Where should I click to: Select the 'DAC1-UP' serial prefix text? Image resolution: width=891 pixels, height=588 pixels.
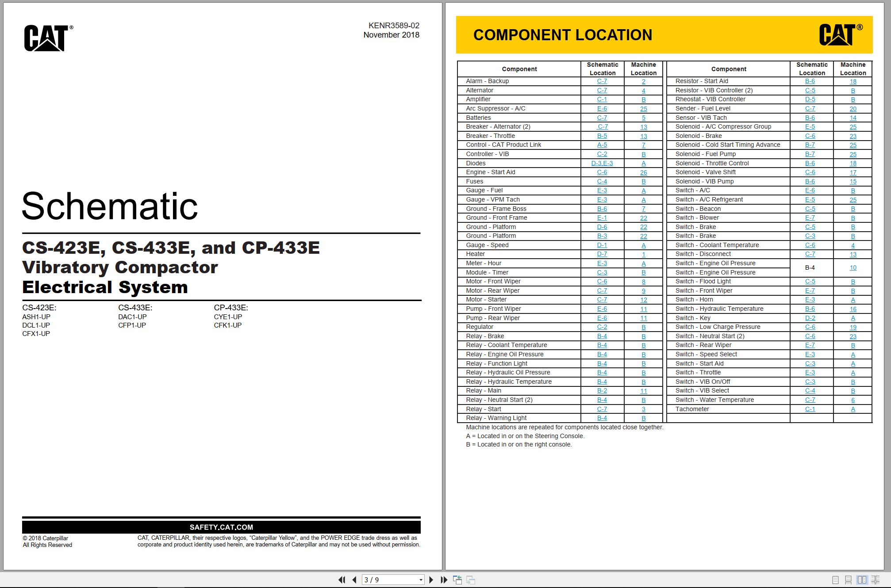(132, 317)
